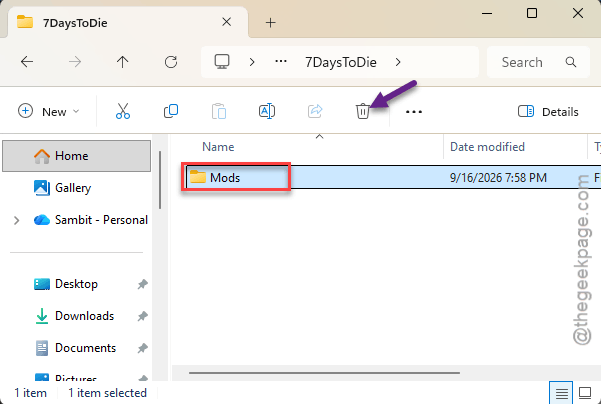
Task: Toggle the Details pane
Action: 548,112
